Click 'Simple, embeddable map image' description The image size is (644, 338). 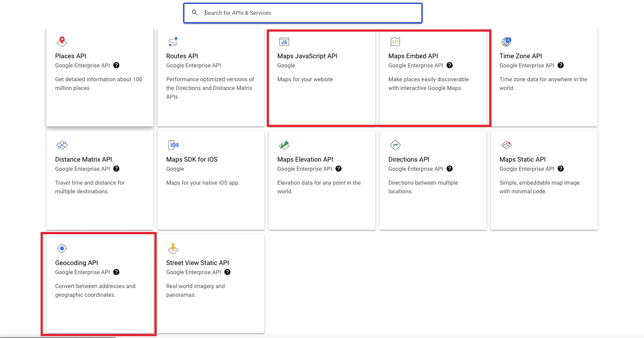point(539,187)
